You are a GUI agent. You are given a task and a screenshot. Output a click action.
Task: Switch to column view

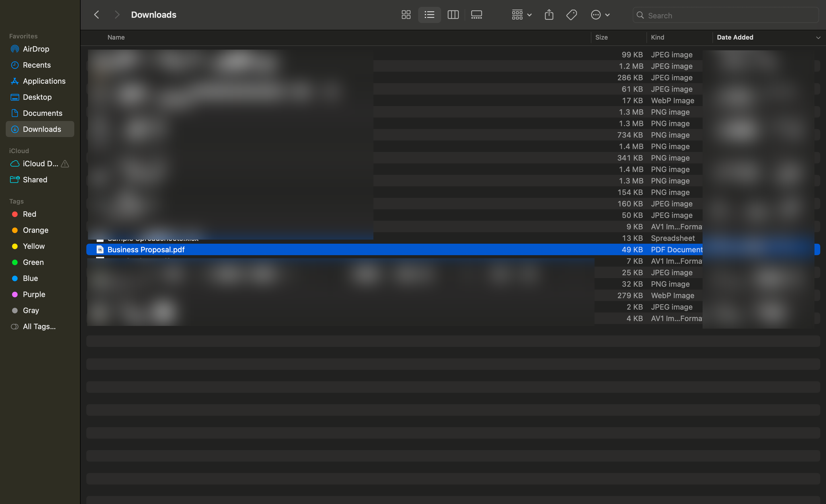453,15
